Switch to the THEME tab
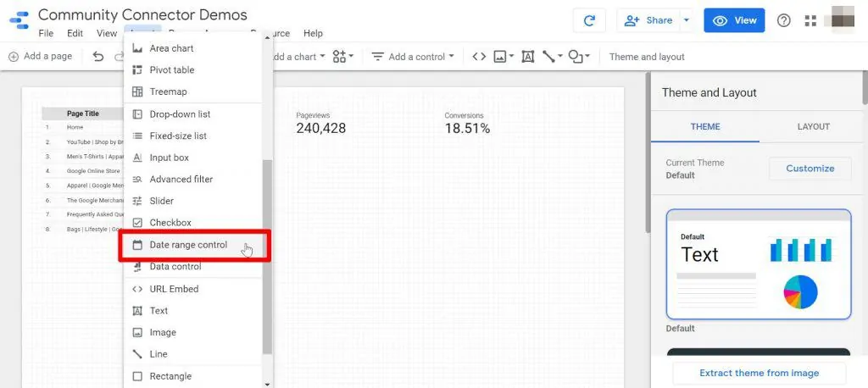The width and height of the screenshot is (868, 388). [x=705, y=126]
